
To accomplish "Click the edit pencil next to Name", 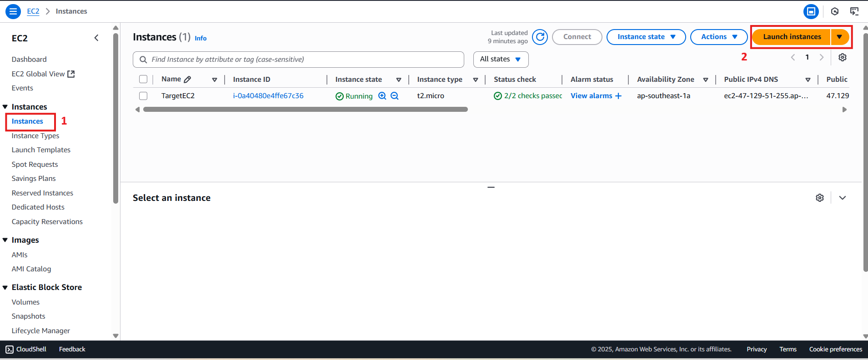I will 187,80.
